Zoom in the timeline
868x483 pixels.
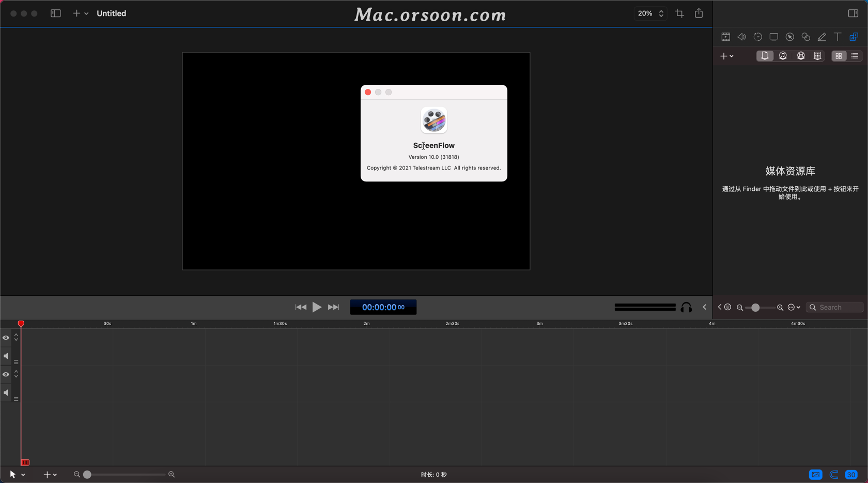(172, 474)
